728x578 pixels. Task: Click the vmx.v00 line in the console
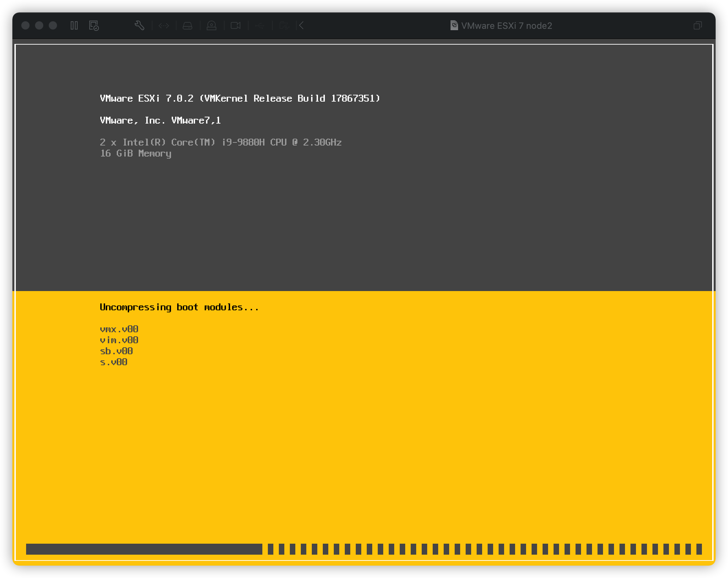click(118, 329)
